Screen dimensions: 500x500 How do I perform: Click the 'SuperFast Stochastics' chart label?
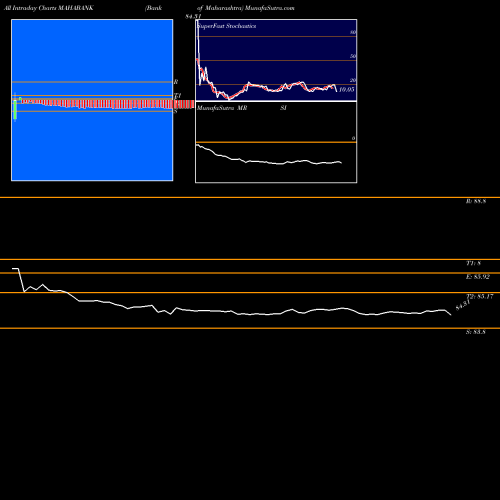coord(227,26)
